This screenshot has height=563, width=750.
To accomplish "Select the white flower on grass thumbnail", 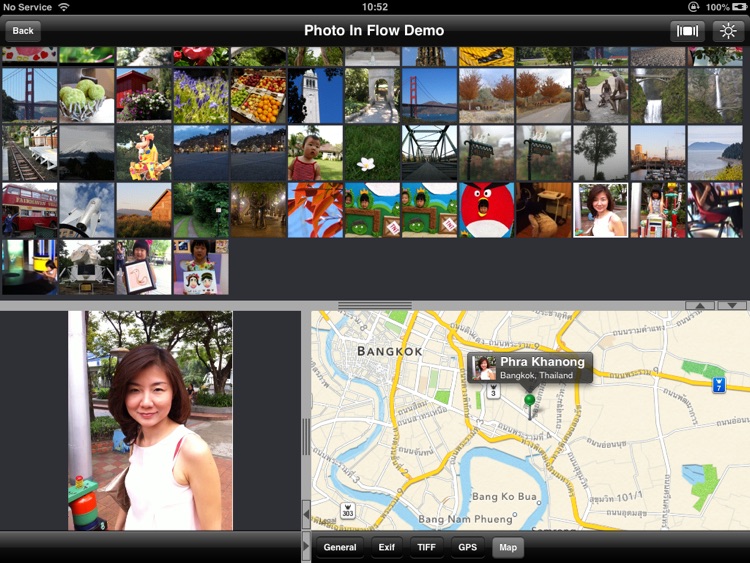I will (372, 153).
